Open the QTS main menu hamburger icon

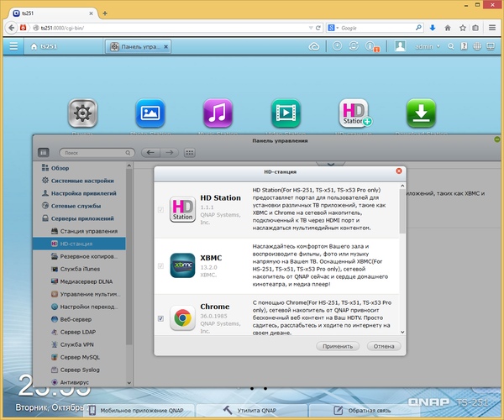pyautogui.click(x=13, y=46)
